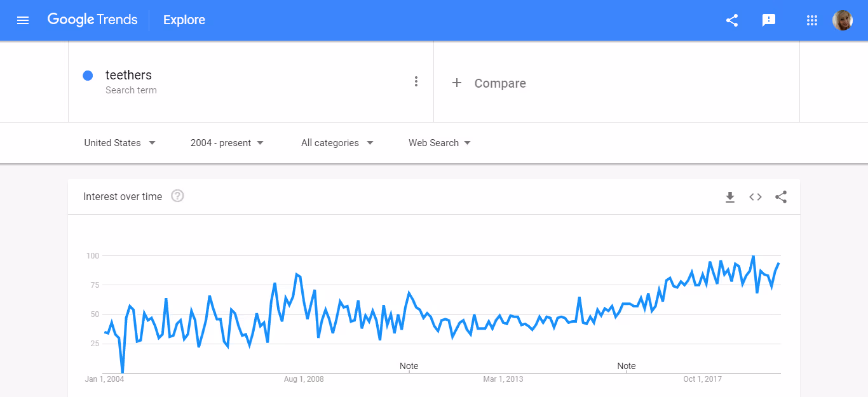Open the United States region dropdown
This screenshot has height=397, width=868.
pos(119,142)
